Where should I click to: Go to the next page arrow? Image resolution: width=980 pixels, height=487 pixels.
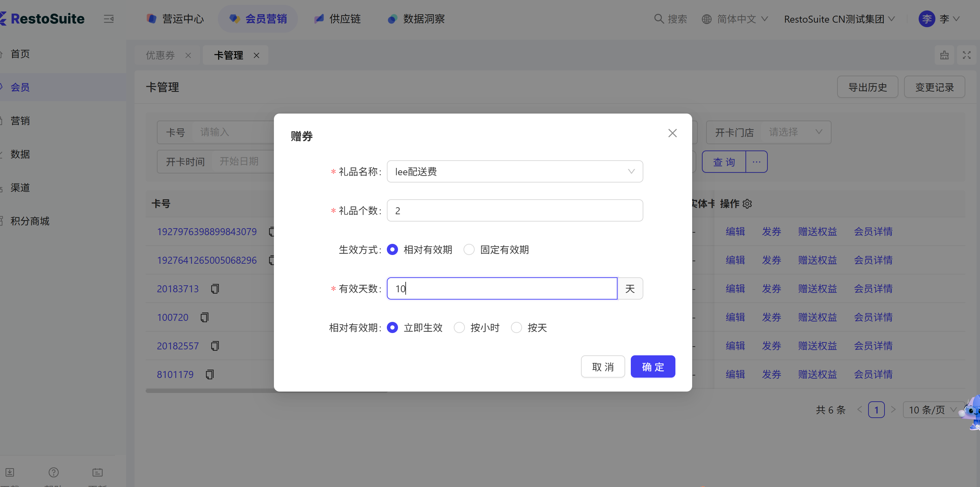pos(893,410)
